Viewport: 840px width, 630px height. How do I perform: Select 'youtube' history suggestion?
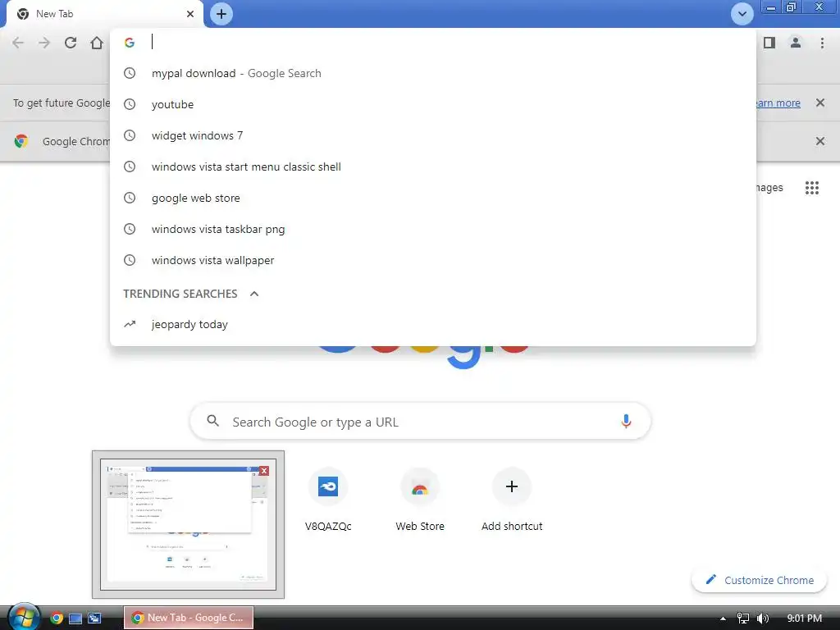[433, 104]
